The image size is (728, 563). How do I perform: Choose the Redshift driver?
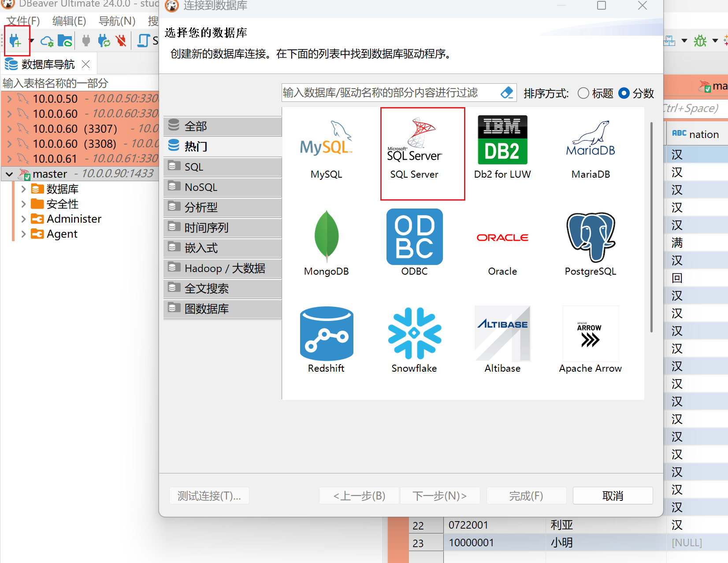pyautogui.click(x=326, y=340)
